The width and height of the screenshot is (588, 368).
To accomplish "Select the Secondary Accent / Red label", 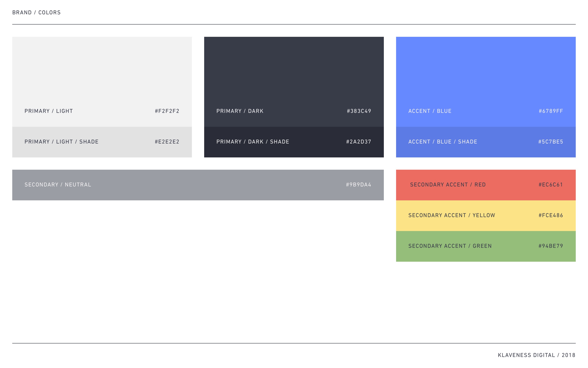I will [448, 185].
